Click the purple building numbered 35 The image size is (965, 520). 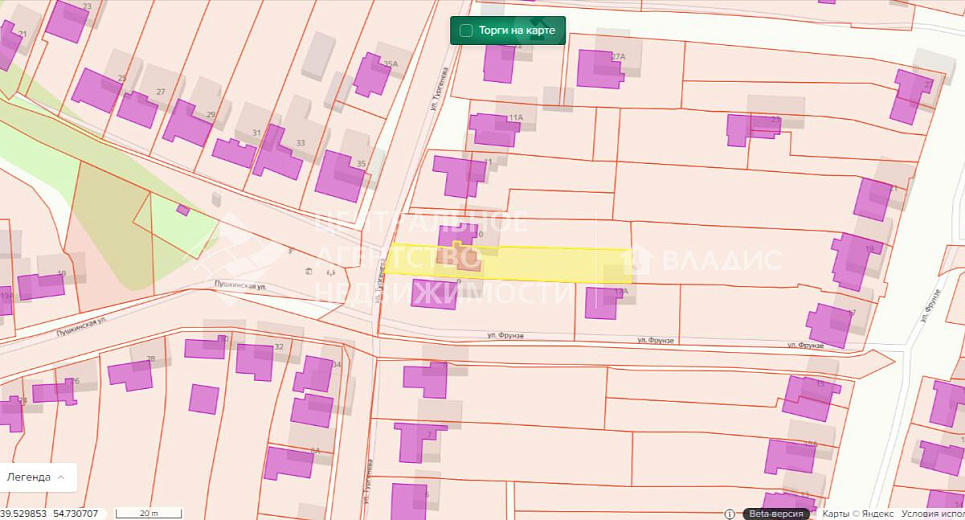[340, 176]
